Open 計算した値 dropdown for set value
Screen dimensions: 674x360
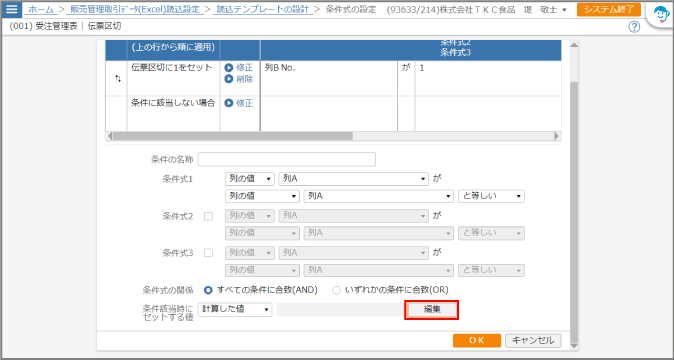click(x=235, y=309)
